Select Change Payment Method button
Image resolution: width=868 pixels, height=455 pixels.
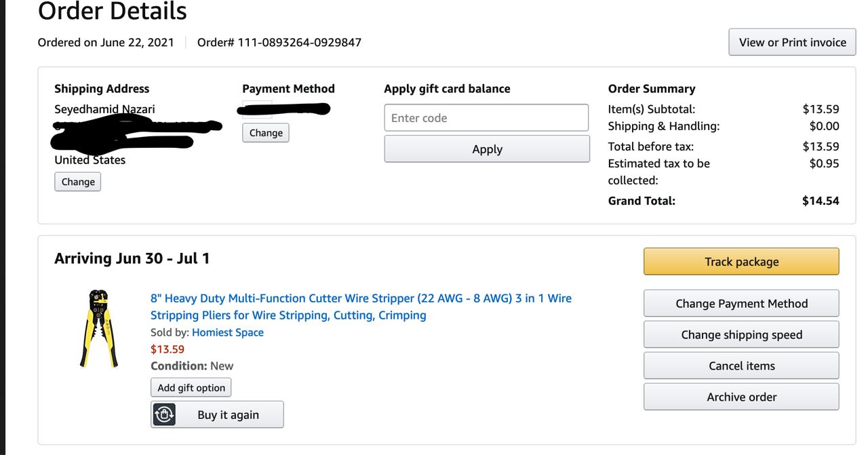click(741, 303)
